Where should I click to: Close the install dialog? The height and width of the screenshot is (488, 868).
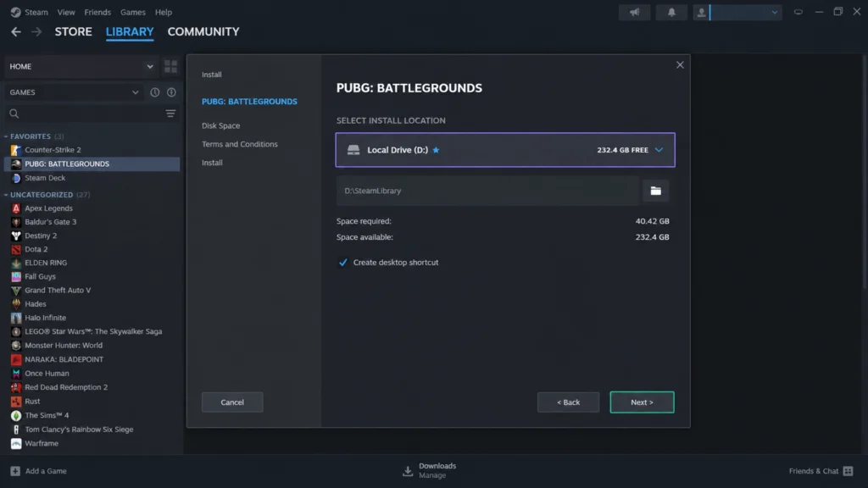point(680,64)
